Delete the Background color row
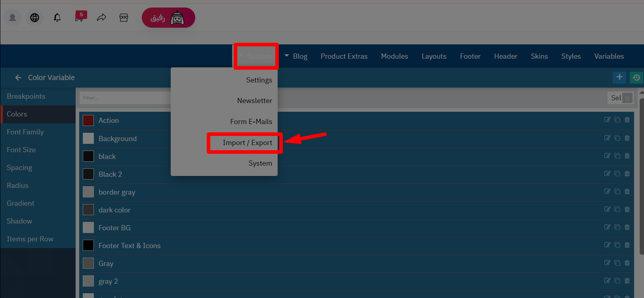Screen dimensions: 644x298 (x=627, y=138)
